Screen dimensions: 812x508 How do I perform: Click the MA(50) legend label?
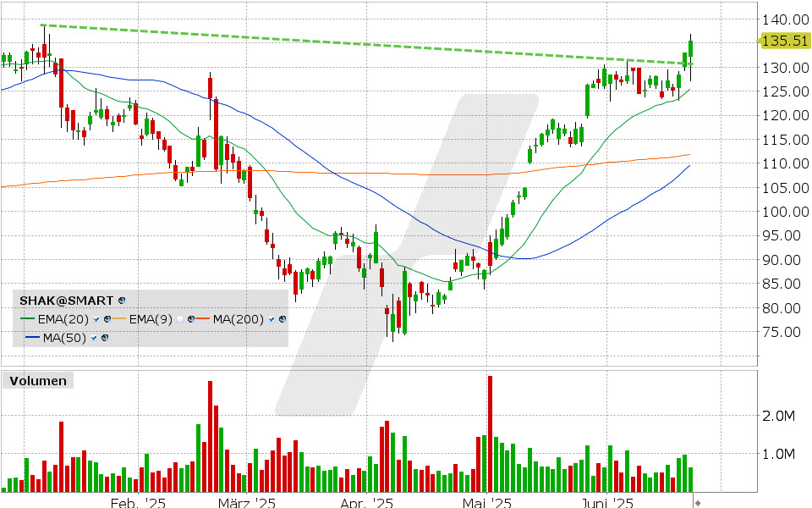(x=64, y=338)
